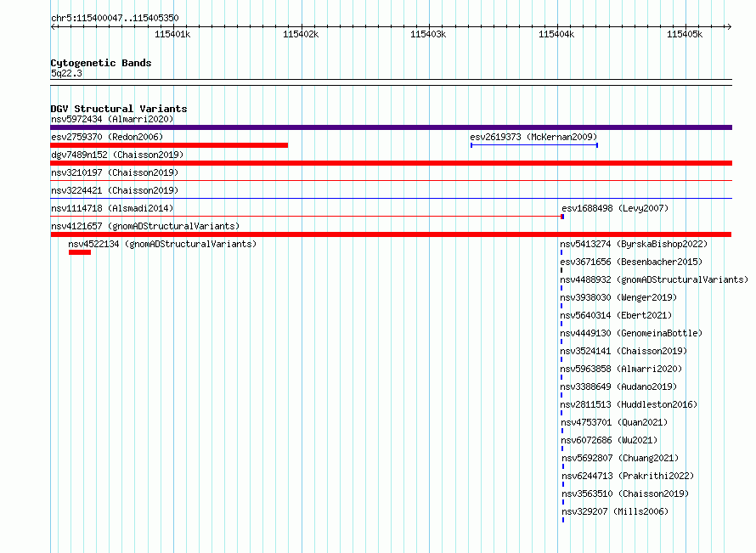Open nsv3938030 (Wenger2019) label
This screenshot has width=756, height=553.
click(618, 297)
